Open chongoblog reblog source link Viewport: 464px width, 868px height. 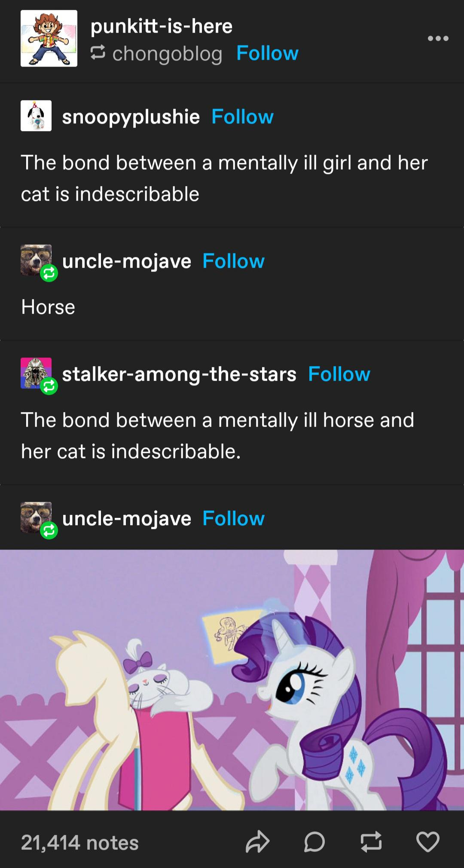coord(167,54)
